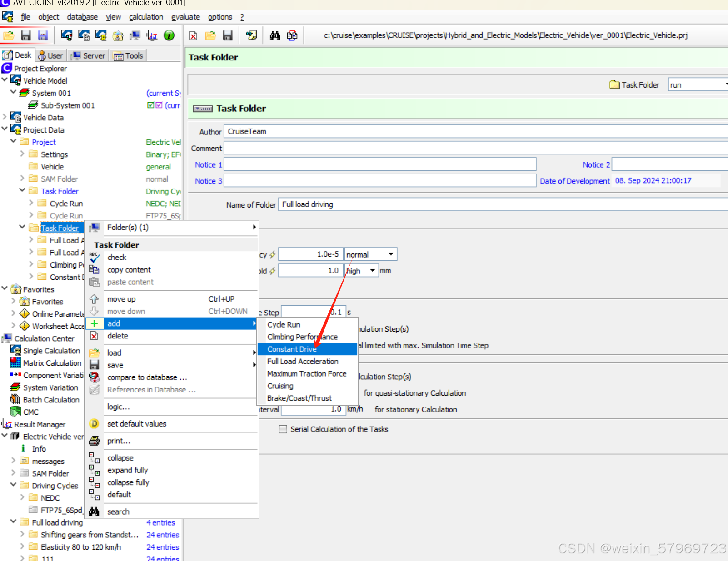
Task: Click the Name of Folder input field
Action: coord(503,204)
